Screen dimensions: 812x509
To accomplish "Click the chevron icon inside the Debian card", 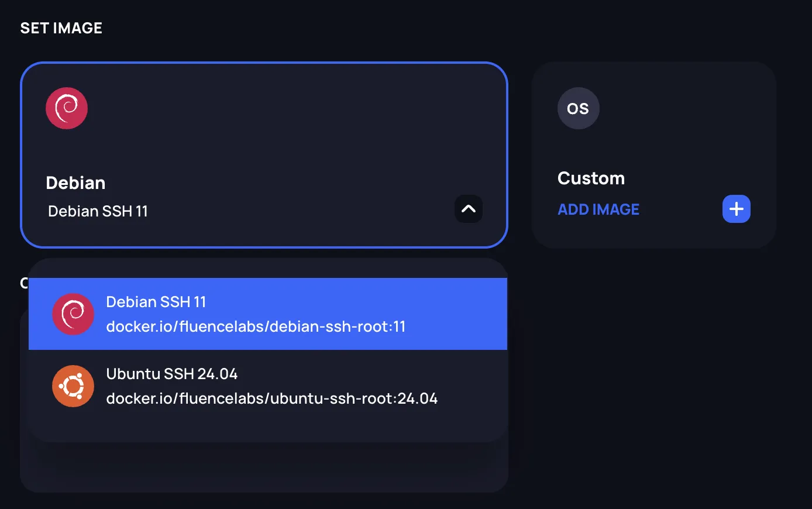I will pos(468,209).
